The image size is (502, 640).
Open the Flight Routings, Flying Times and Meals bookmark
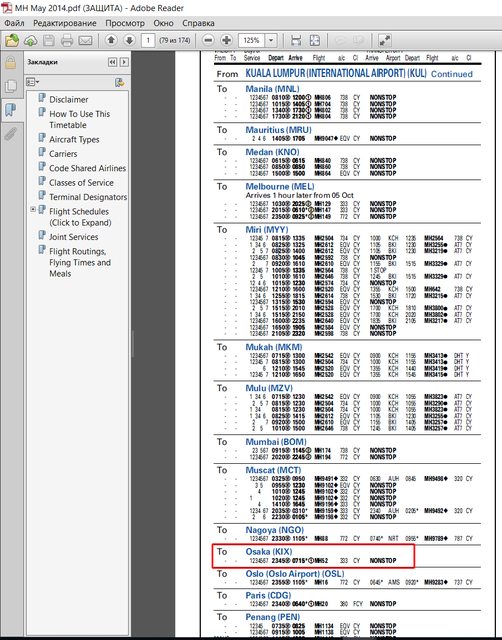[80, 262]
